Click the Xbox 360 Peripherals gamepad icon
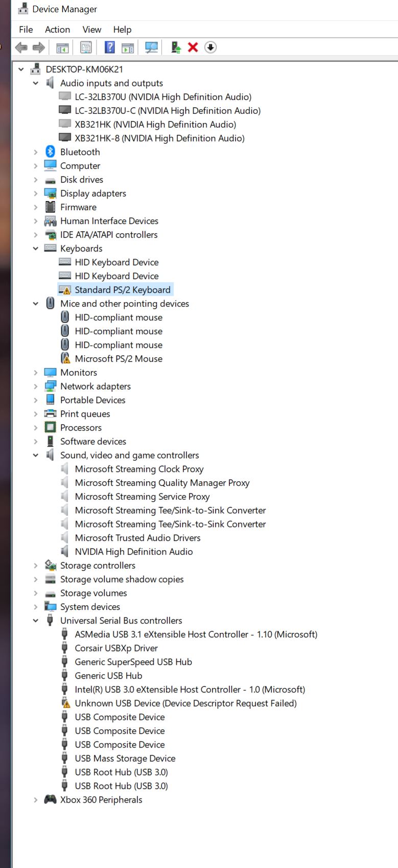The image size is (398, 868). [x=50, y=799]
